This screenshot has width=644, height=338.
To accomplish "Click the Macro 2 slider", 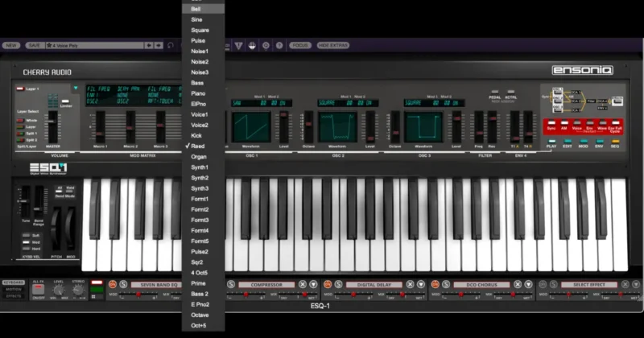I will click(x=130, y=127).
